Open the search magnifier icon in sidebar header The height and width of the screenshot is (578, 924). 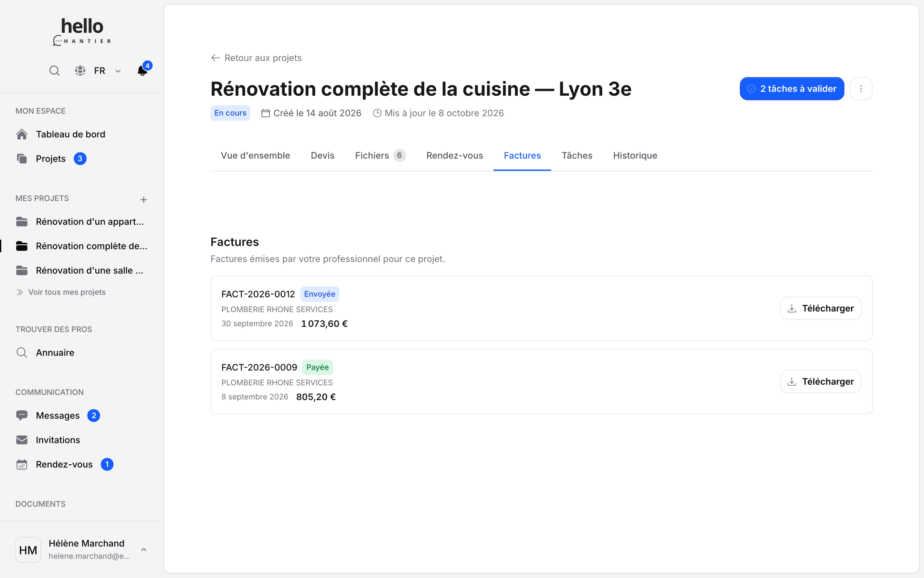[55, 71]
